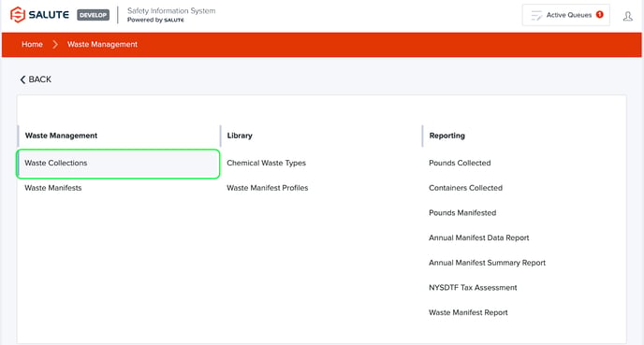Click the Active Queues list icon
Image resolution: width=644 pixels, height=345 pixels.
(536, 16)
